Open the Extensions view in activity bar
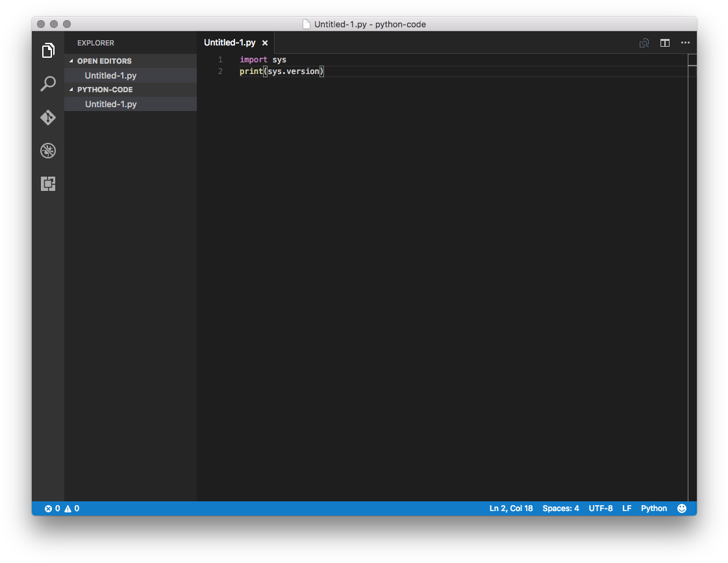728x563 pixels. 48,184
